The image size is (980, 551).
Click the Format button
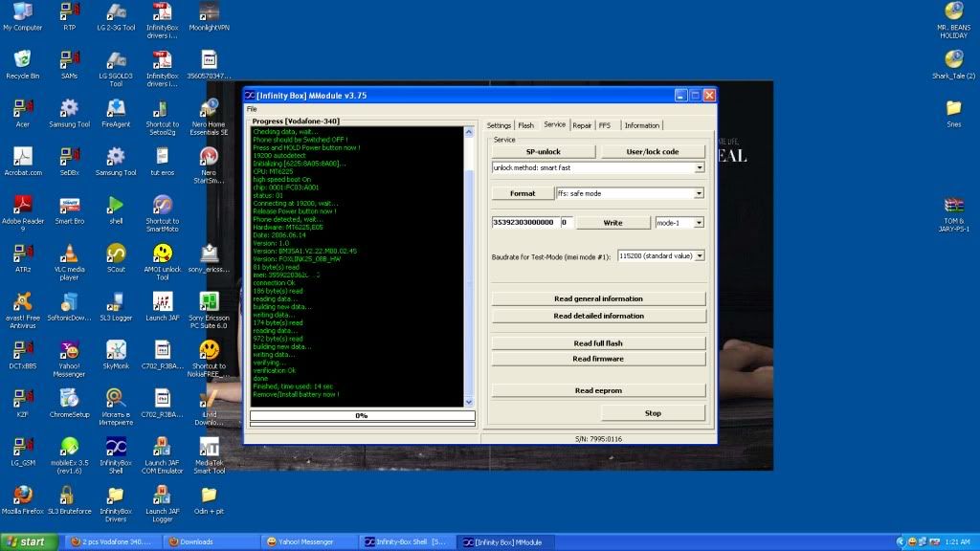(x=523, y=193)
